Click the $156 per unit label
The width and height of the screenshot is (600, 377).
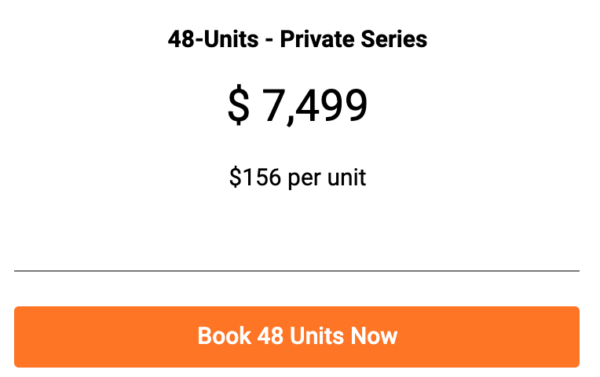297,177
